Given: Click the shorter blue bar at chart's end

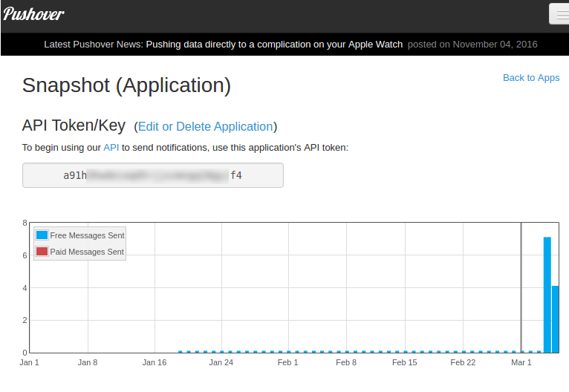Looking at the screenshot, I should (x=555, y=319).
